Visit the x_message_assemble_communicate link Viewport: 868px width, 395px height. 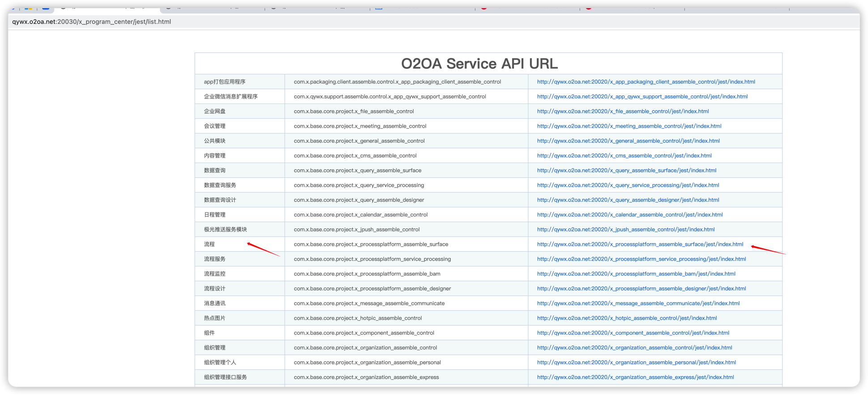click(x=638, y=304)
